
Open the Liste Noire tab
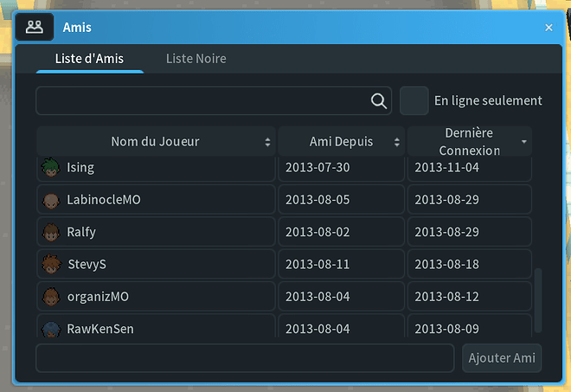coord(196,59)
